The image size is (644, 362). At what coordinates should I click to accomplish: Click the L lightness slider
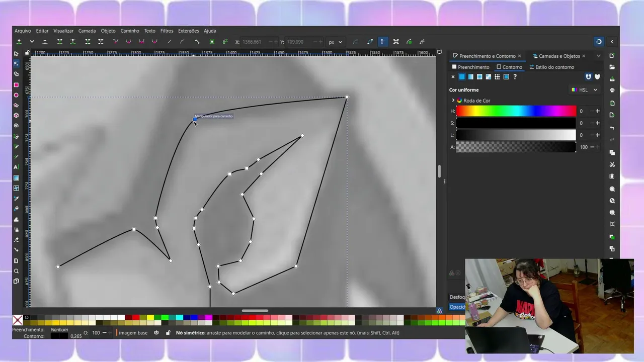(x=516, y=135)
